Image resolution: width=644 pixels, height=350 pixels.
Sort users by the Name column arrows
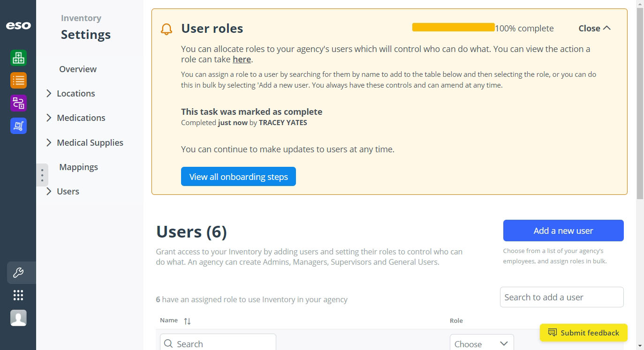(x=187, y=321)
